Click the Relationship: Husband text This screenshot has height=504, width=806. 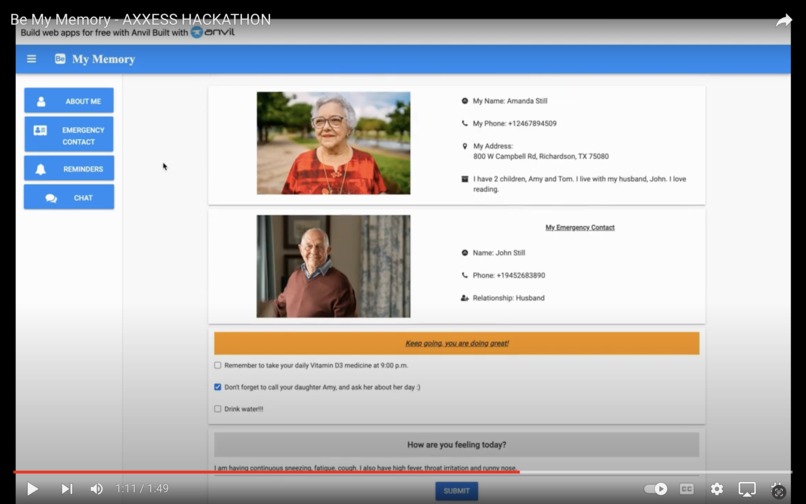coord(508,298)
